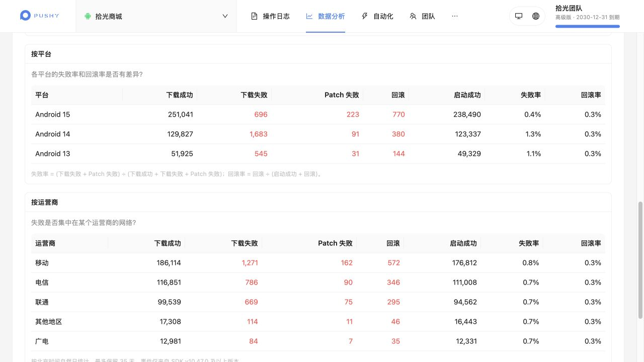The height and width of the screenshot is (362, 644).
Task: Click the 数据分析 chart icon
Action: pyautogui.click(x=309, y=16)
